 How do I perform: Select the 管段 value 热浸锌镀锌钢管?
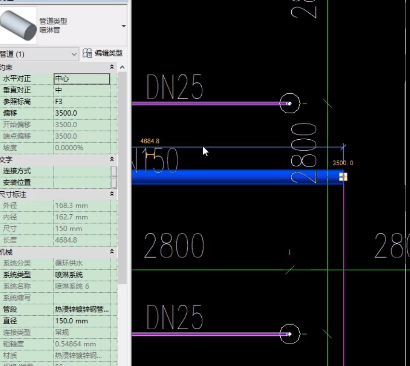pyautogui.click(x=82, y=309)
